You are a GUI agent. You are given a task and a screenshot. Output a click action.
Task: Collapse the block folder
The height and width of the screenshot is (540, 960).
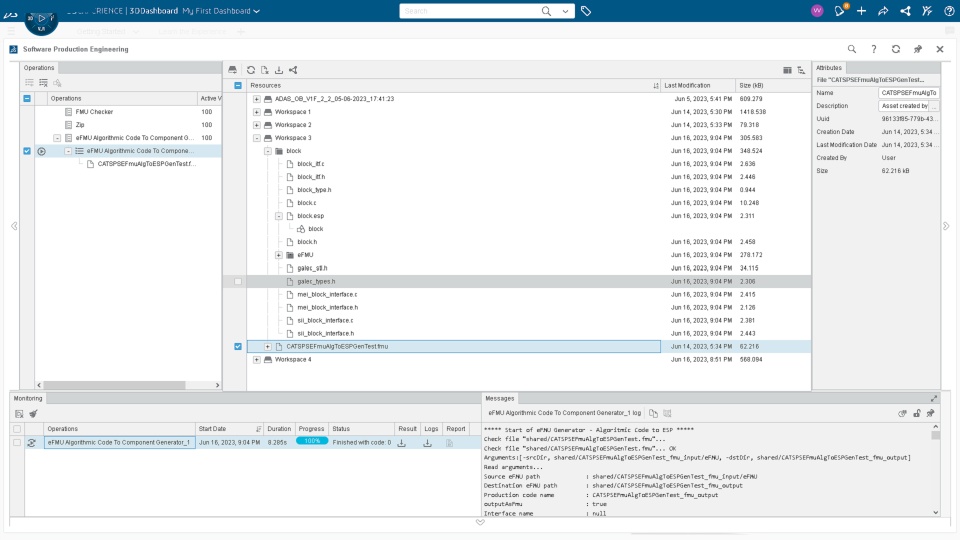[268, 151]
